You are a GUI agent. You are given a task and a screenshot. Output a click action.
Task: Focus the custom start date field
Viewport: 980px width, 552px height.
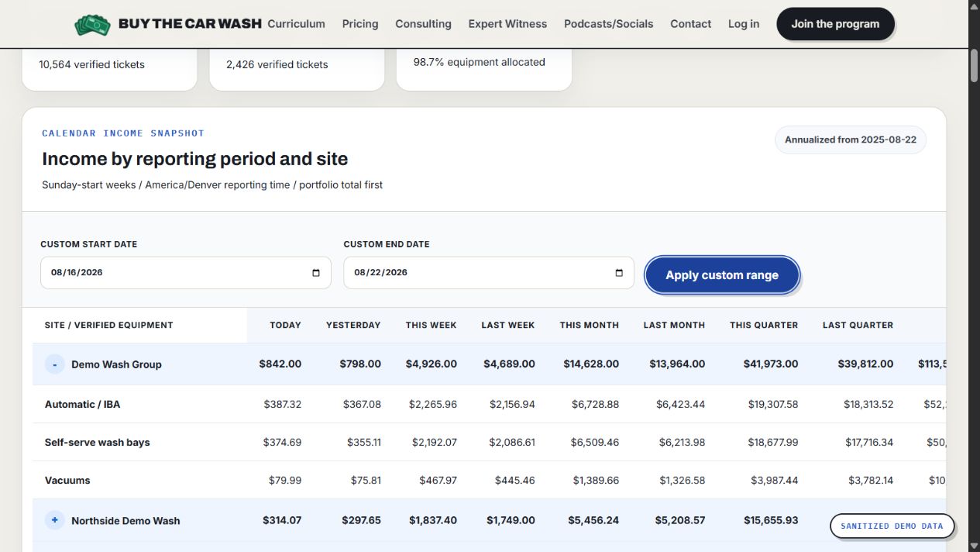pyautogui.click(x=186, y=273)
